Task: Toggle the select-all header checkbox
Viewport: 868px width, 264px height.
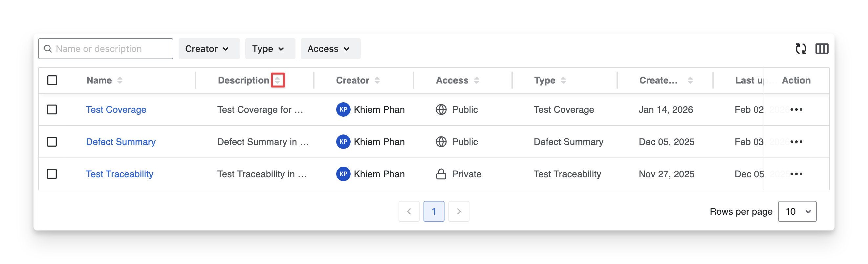Action: coord(52,80)
